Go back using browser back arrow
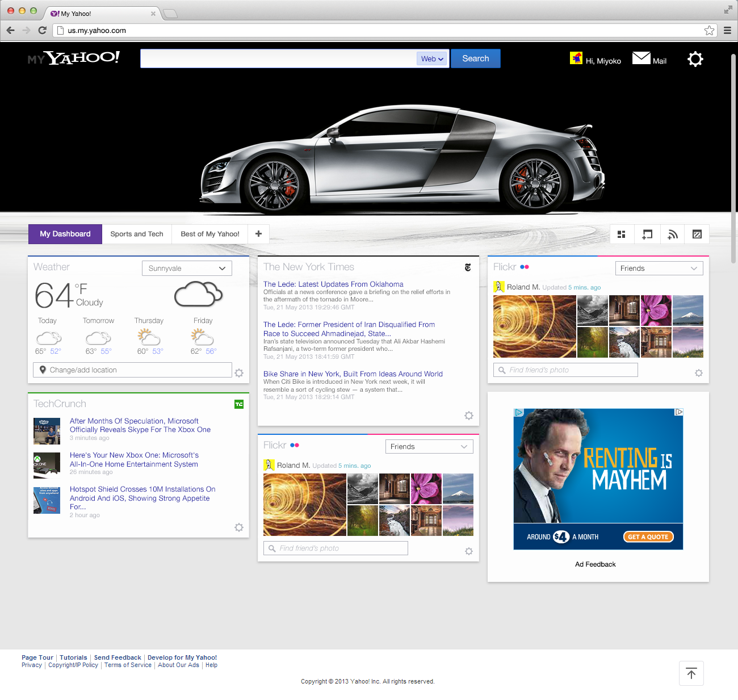 tap(10, 30)
